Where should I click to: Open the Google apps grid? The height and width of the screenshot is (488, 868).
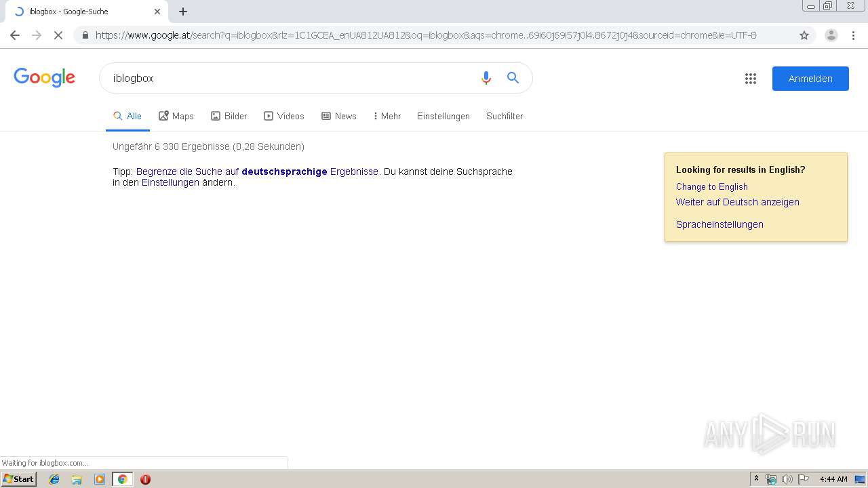click(x=751, y=79)
